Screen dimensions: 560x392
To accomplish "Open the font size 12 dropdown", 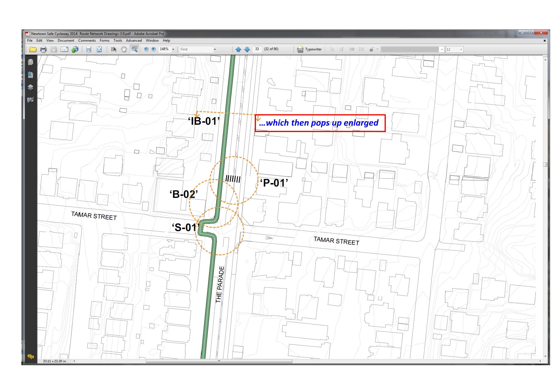I will 461,50.
